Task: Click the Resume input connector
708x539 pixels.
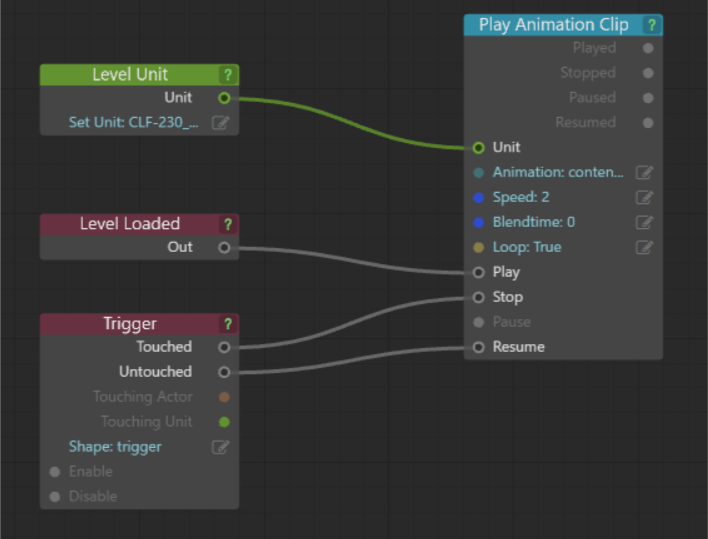Action: [x=478, y=347]
